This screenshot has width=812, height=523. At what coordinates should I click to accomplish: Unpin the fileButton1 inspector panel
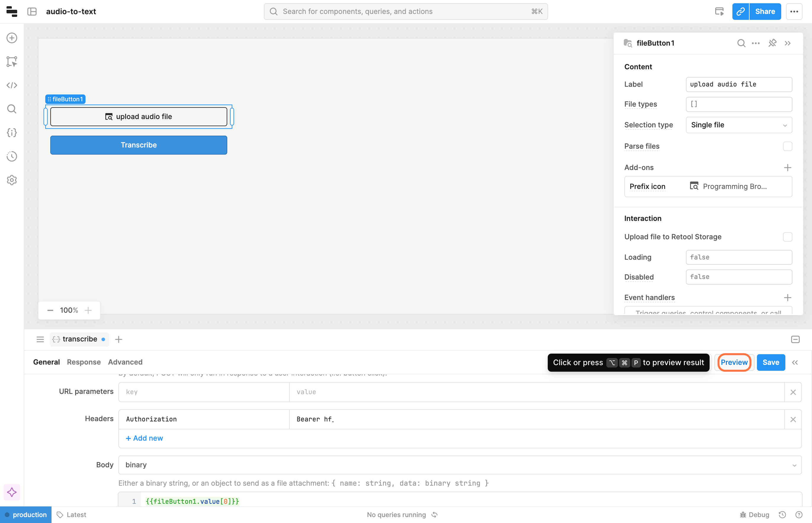coord(772,43)
